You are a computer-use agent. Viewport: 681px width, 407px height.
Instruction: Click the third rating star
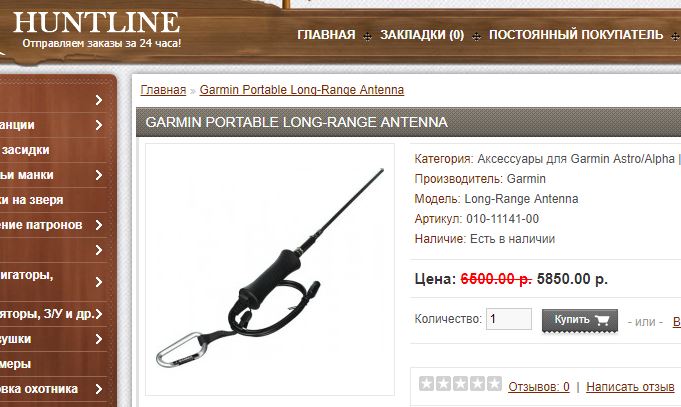pyautogui.click(x=460, y=384)
